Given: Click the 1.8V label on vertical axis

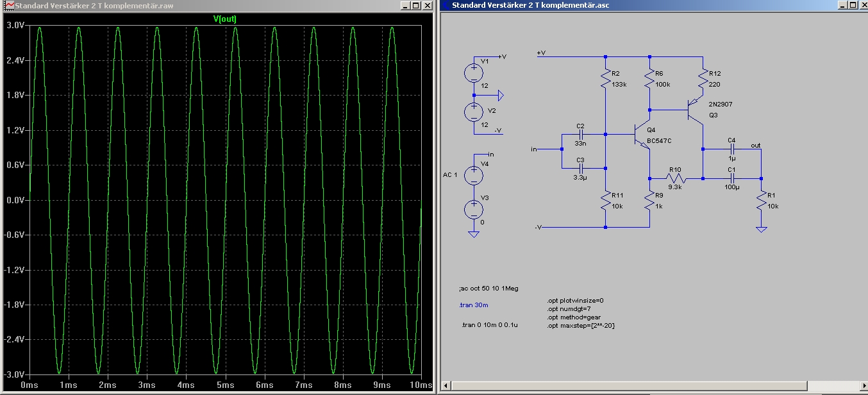Looking at the screenshot, I should coord(15,95).
